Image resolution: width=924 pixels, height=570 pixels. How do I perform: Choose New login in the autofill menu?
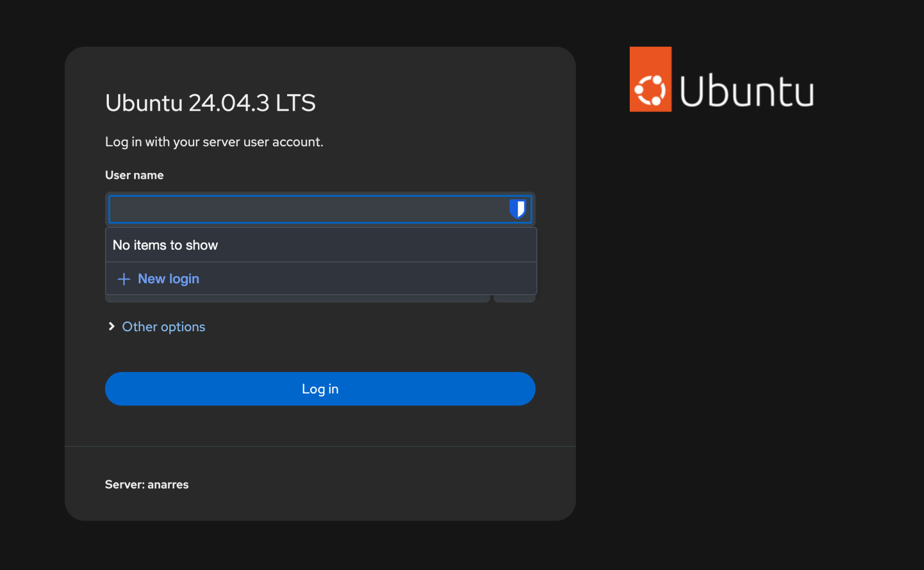point(321,279)
